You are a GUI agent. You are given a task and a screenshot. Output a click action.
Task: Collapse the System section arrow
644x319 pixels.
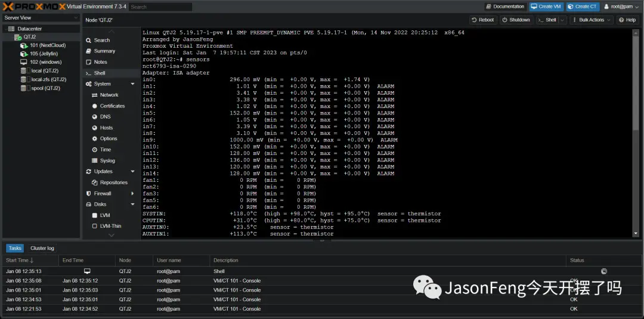pos(132,83)
